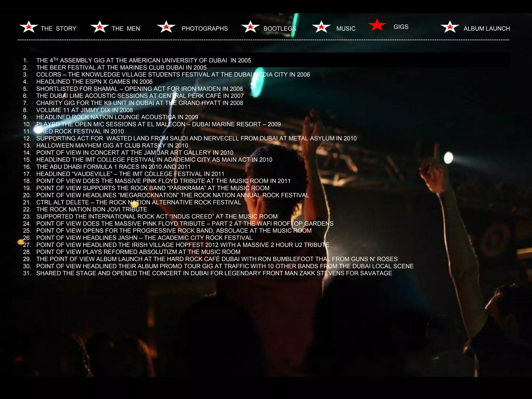Go to THE MEN section
532x399 pixels.
[126, 29]
